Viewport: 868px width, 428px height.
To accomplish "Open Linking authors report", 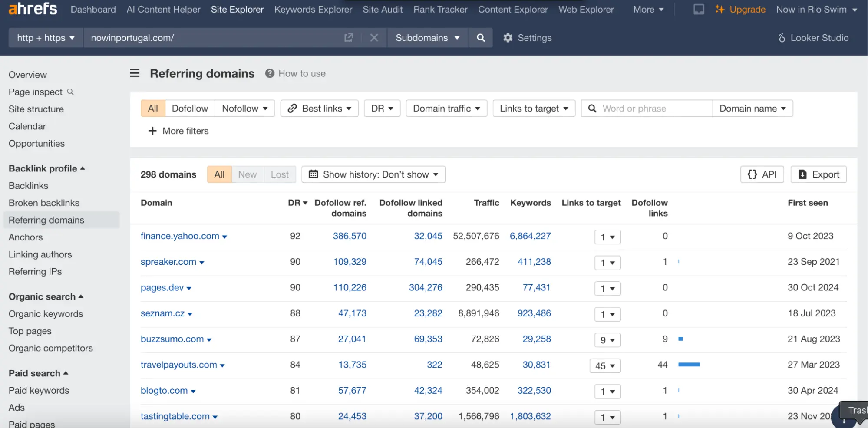I will click(x=40, y=254).
